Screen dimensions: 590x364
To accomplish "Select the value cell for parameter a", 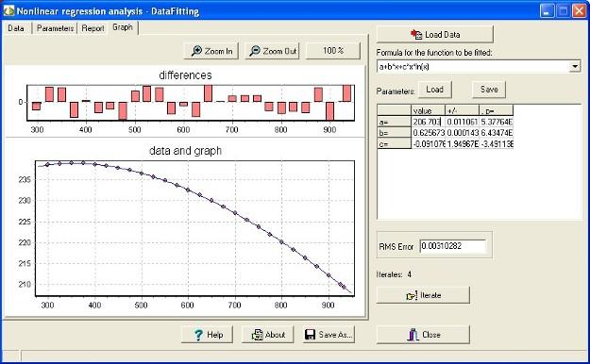I will point(428,122).
